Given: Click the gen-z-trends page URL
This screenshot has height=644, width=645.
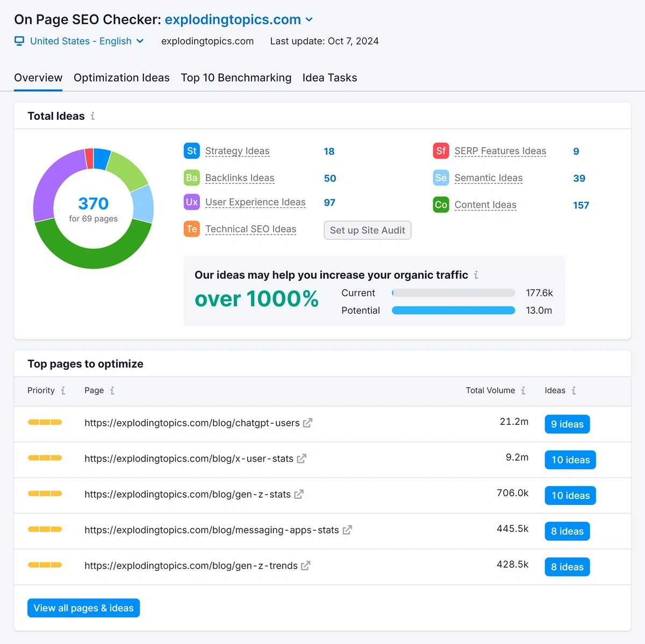Looking at the screenshot, I should tap(191, 566).
